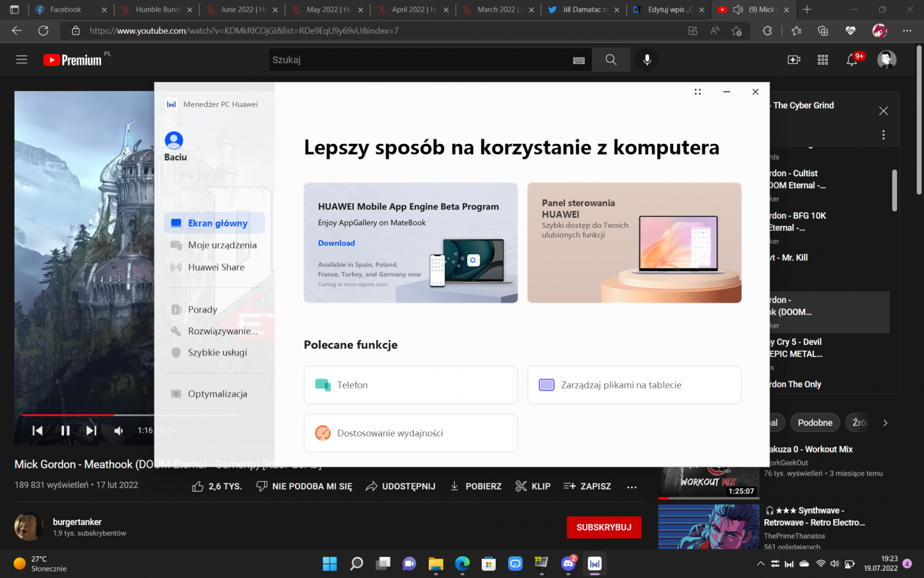924x578 pixels.
Task: Click four-dot menu icon in Huawei window
Action: pyautogui.click(x=698, y=92)
